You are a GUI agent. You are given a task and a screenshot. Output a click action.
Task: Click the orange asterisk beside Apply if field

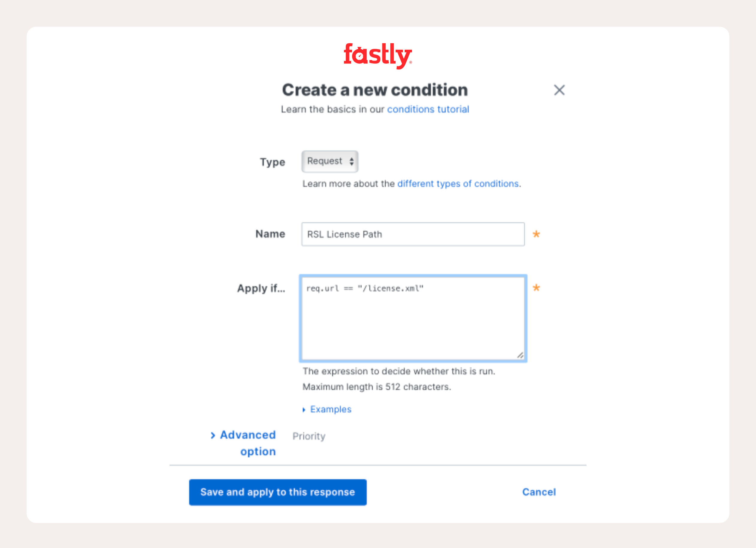click(x=536, y=288)
